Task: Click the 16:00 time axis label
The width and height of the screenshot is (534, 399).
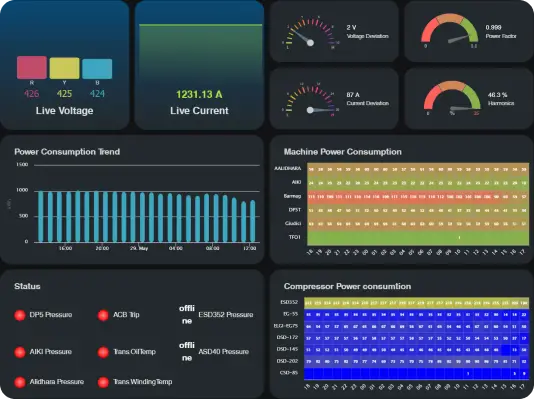Action: pyautogui.click(x=65, y=249)
